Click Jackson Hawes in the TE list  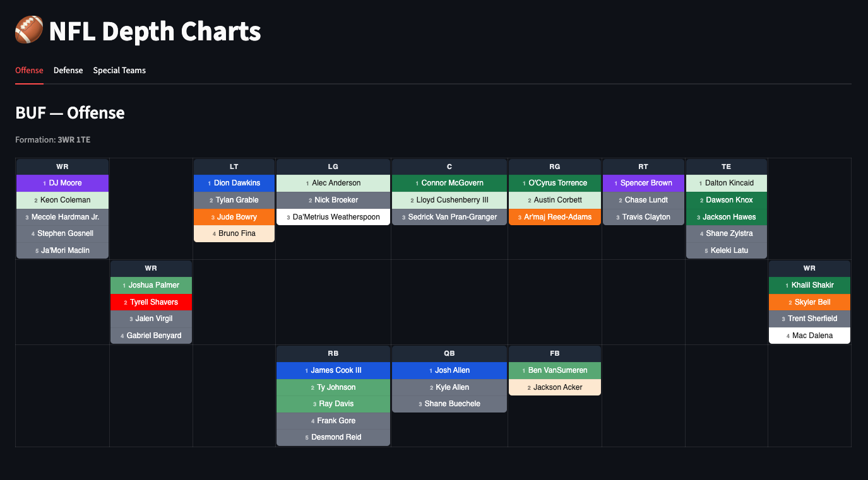tap(727, 217)
